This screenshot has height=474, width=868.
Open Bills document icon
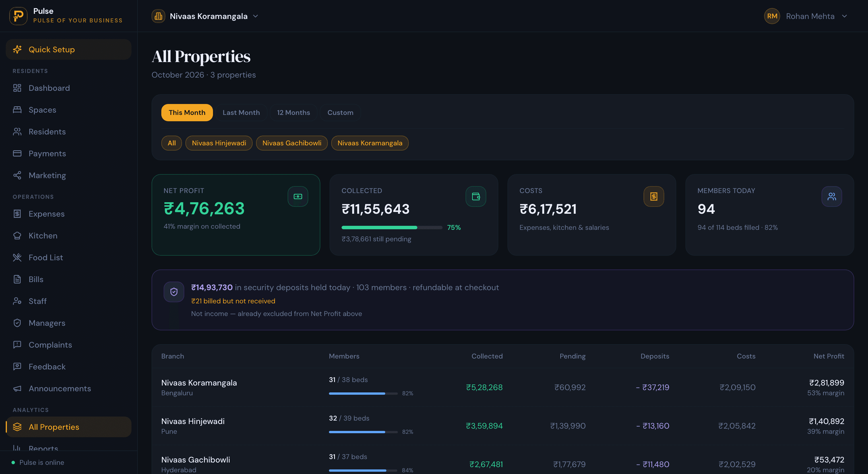(17, 279)
